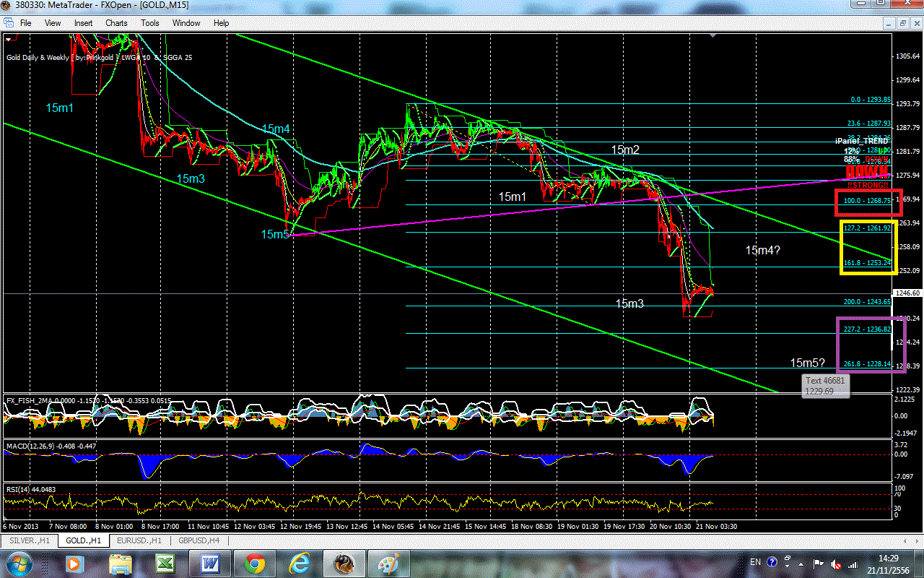Click the 6 Nov 2013 date on time axis
The image size is (924, 578).
[x=19, y=527]
